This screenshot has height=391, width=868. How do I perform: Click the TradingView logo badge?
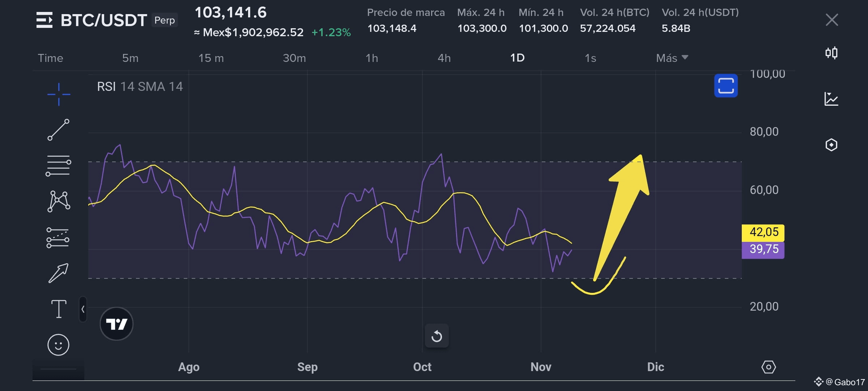(x=116, y=324)
